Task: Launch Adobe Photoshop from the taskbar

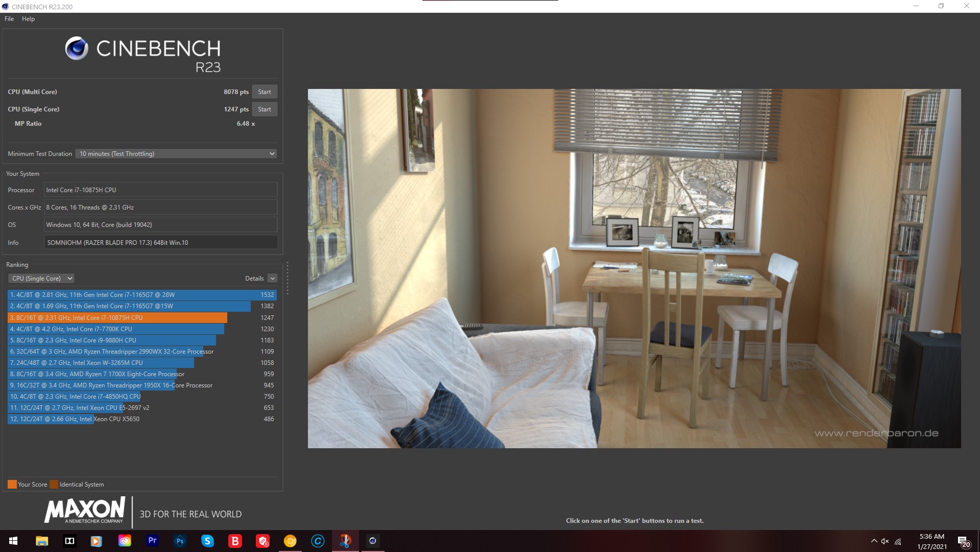Action: coord(180,541)
